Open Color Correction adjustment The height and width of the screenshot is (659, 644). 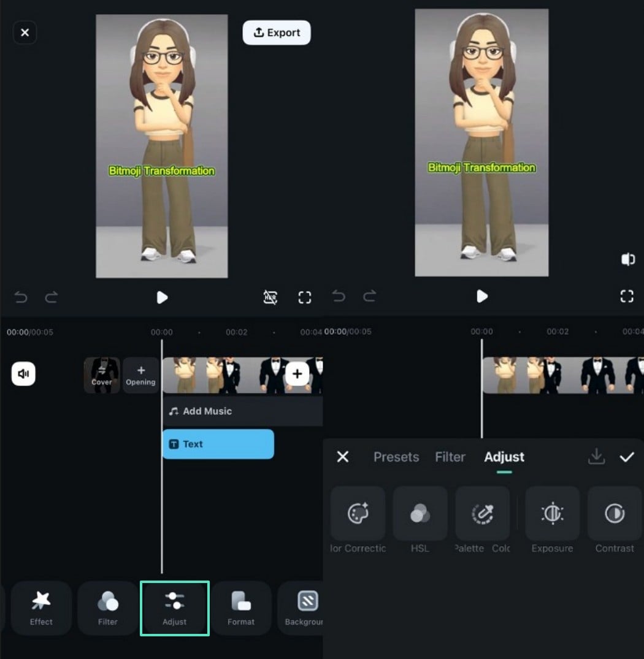[x=358, y=519]
